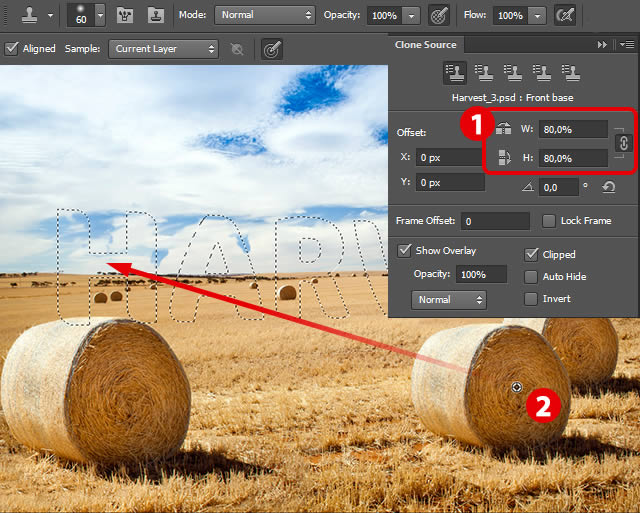Click the Frame Offset field

point(495,221)
